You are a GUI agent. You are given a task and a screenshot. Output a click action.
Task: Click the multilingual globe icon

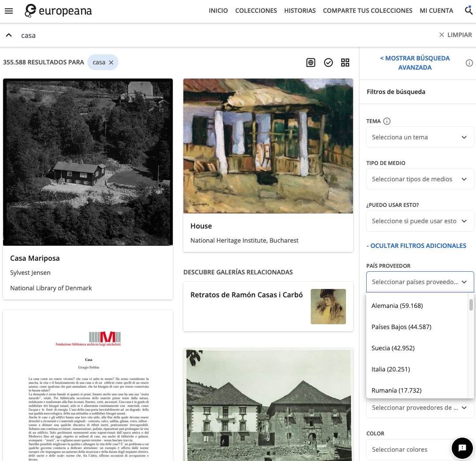tap(311, 63)
